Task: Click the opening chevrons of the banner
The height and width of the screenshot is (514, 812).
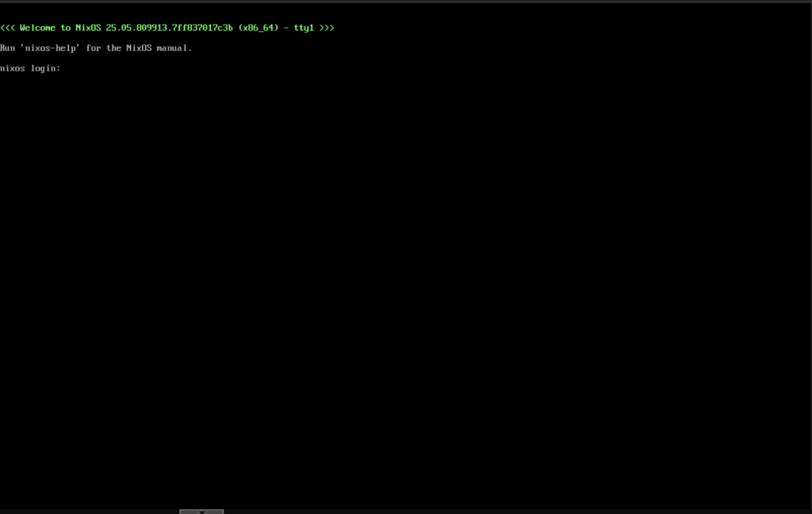Action: coord(9,27)
